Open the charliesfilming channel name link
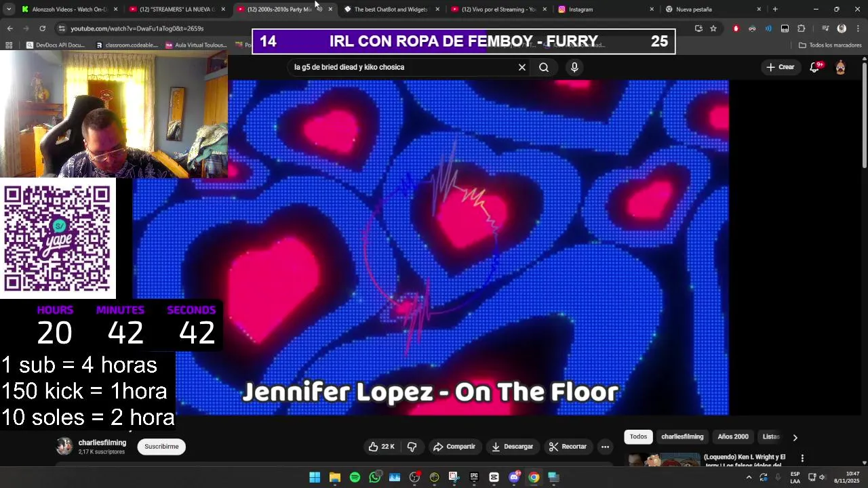 click(102, 443)
